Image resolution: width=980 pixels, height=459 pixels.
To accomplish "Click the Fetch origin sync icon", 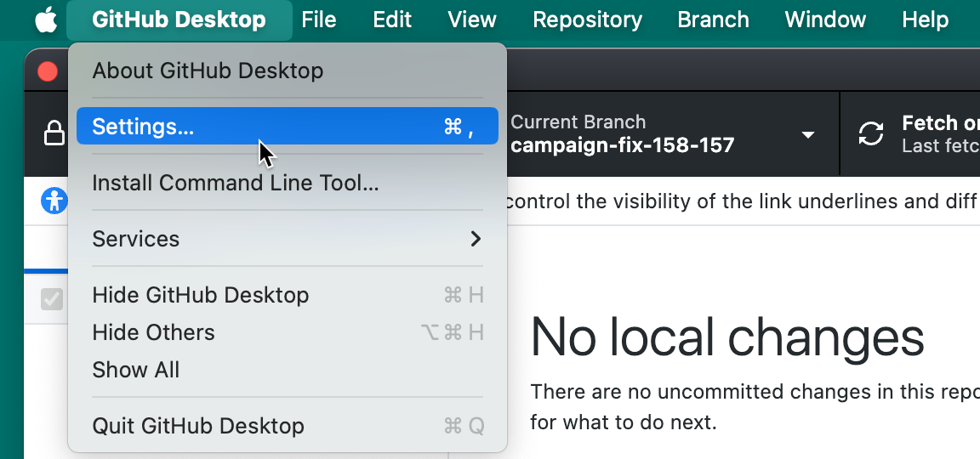I will (870, 133).
